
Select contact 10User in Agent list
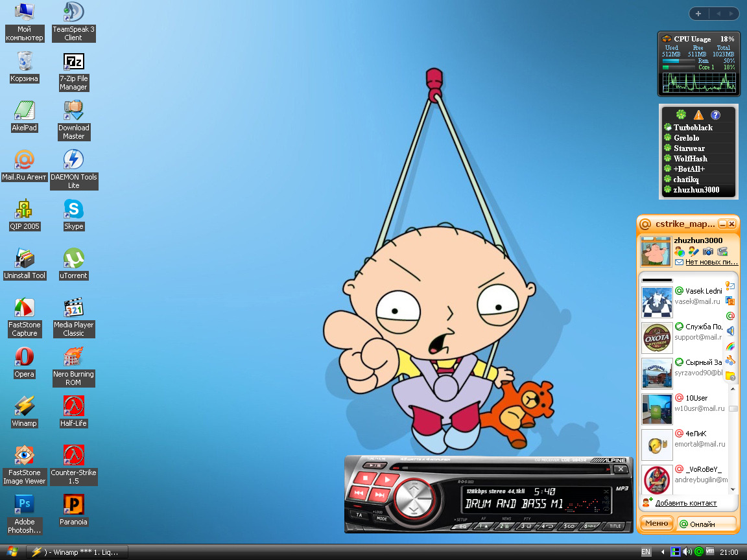683,408
